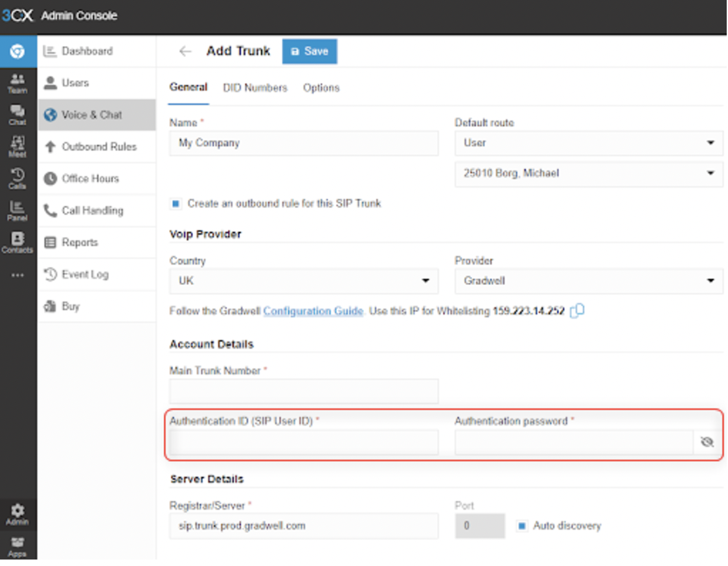
Task: Copy the whitelisting IP address icon
Action: (577, 311)
